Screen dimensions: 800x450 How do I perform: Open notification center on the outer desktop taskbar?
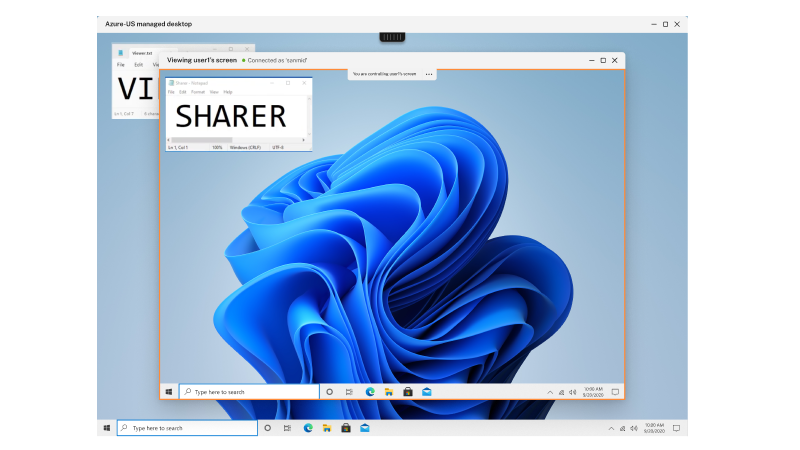click(x=676, y=428)
